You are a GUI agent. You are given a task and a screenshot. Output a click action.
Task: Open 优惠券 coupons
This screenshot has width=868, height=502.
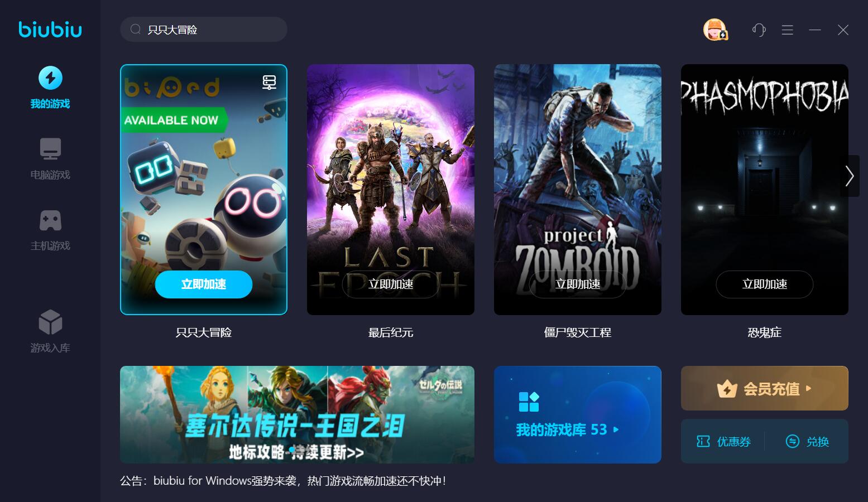click(723, 442)
